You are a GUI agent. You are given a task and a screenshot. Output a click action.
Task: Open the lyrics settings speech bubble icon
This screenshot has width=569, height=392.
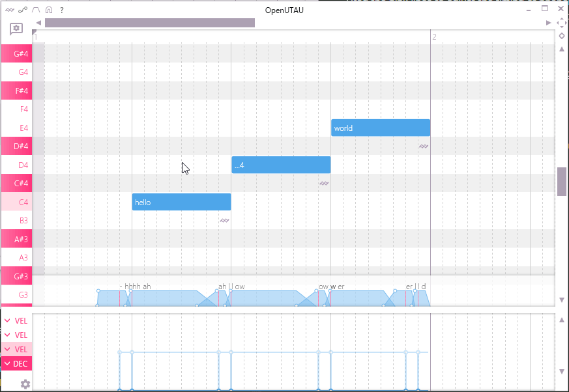(16, 29)
